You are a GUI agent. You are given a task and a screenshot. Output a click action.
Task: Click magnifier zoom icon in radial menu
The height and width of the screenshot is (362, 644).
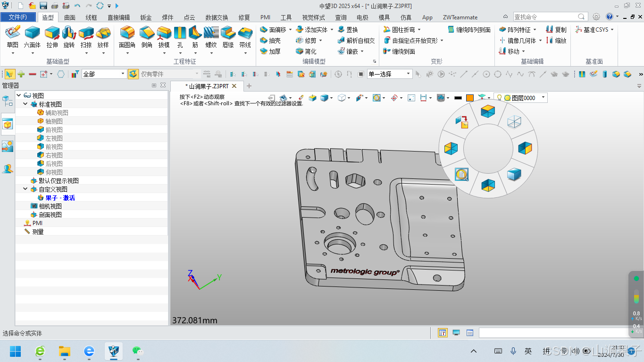461,175
